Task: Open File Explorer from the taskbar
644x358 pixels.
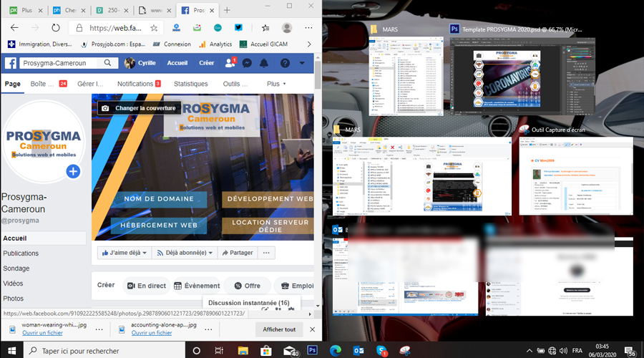Action: pos(243,351)
